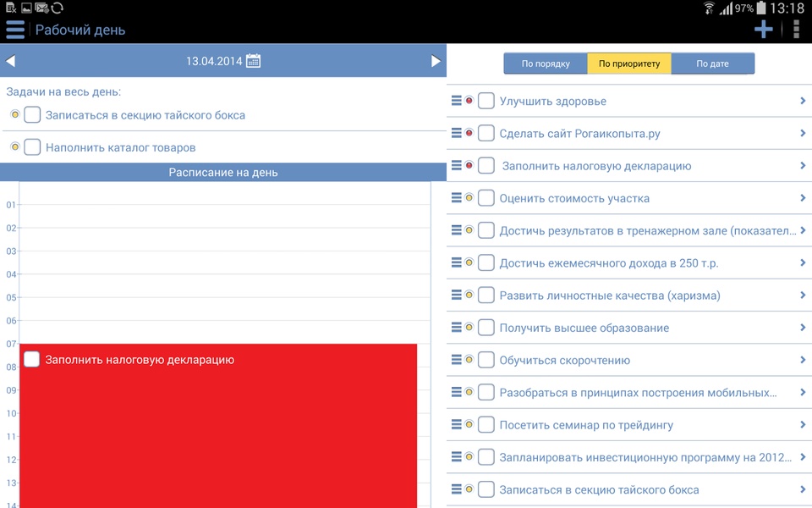Tap the date 13.04.2014
The height and width of the screenshot is (508, 812).
214,61
